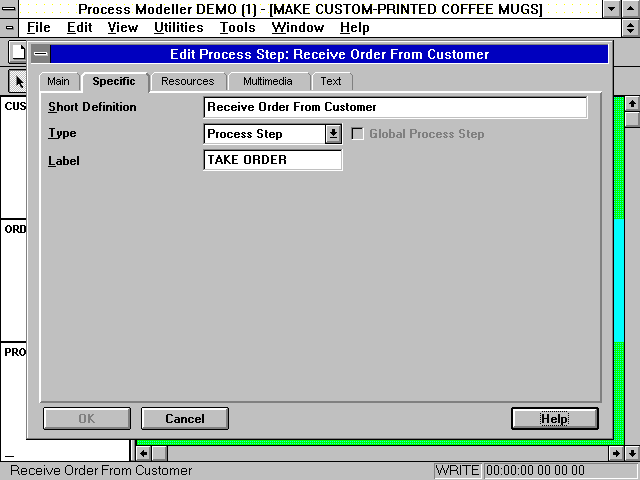
Task: Expand the Type dropdown arrow
Action: click(x=333, y=134)
